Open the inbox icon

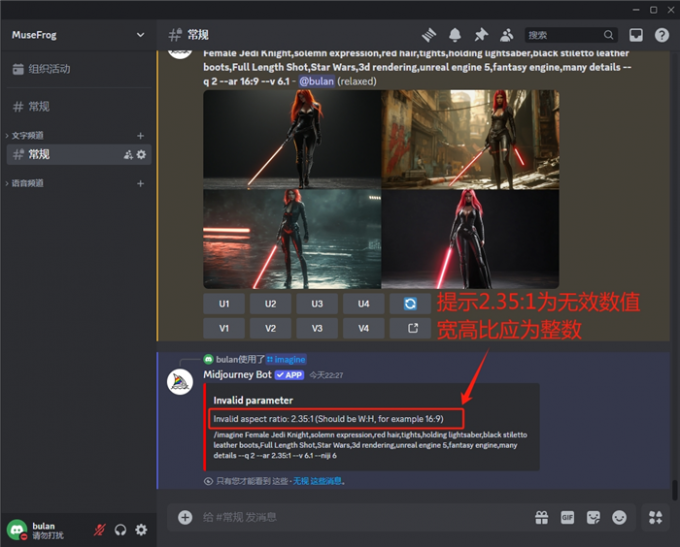(636, 35)
